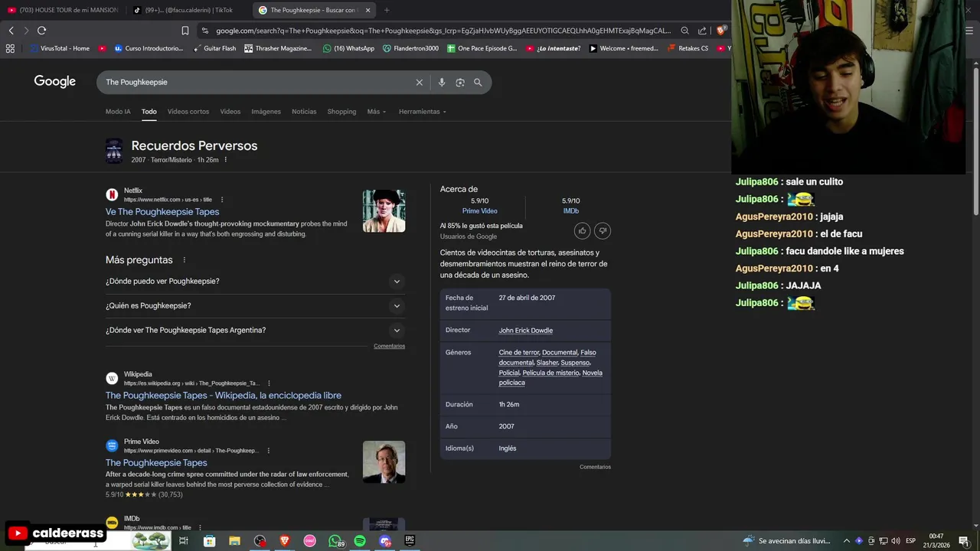Screen dimensions: 980x551
Task: Go back with the browser back arrow
Action: (x=11, y=31)
